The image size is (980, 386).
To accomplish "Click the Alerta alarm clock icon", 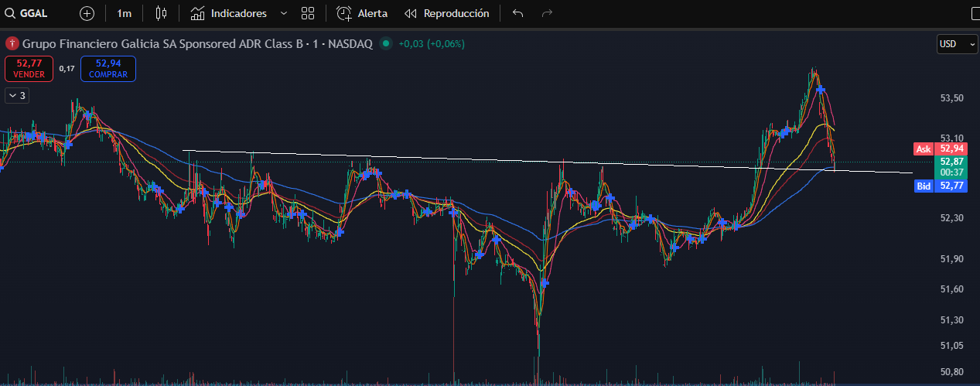I will tap(344, 13).
